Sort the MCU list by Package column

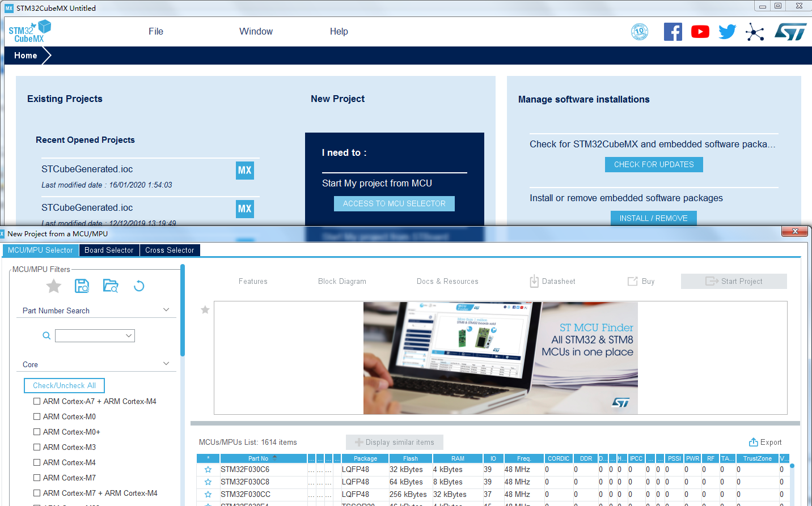[x=365, y=458]
